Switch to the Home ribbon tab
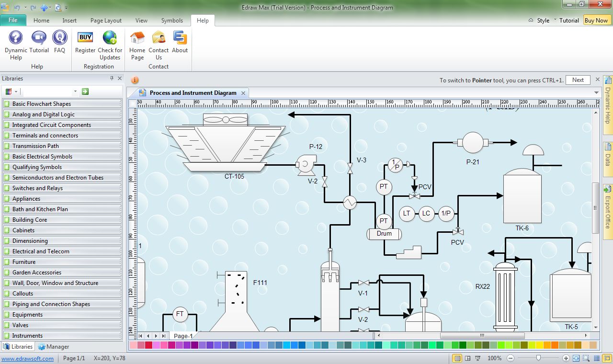613x364 pixels. [41, 21]
